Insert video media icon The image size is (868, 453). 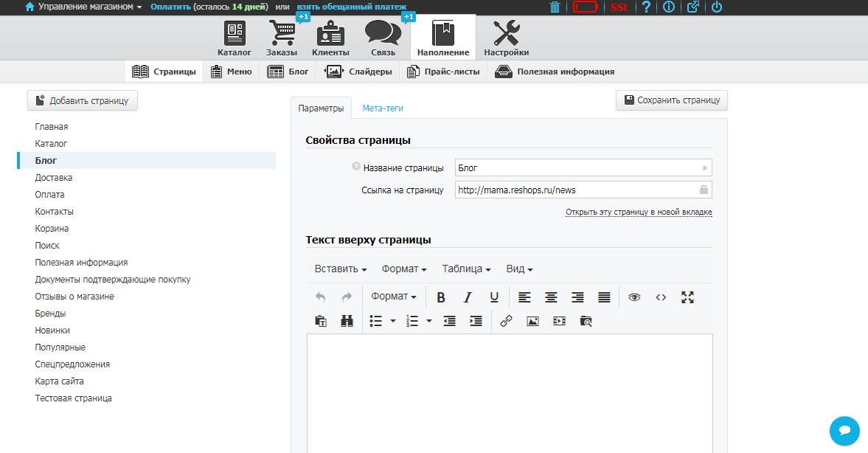point(559,321)
